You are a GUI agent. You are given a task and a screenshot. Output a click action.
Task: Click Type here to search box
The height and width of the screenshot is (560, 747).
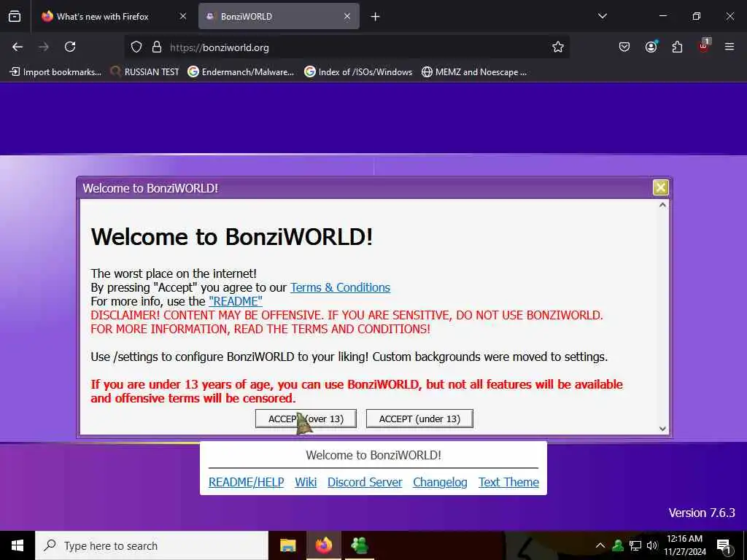(x=152, y=545)
